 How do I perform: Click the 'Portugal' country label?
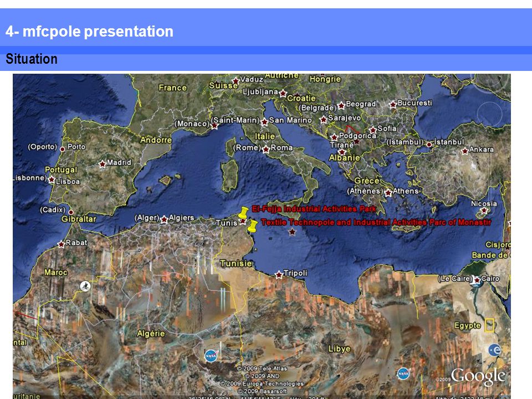tap(61, 170)
